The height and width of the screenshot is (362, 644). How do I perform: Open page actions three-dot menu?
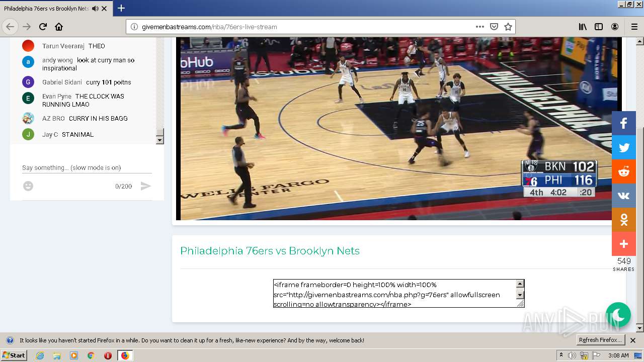coord(479,27)
